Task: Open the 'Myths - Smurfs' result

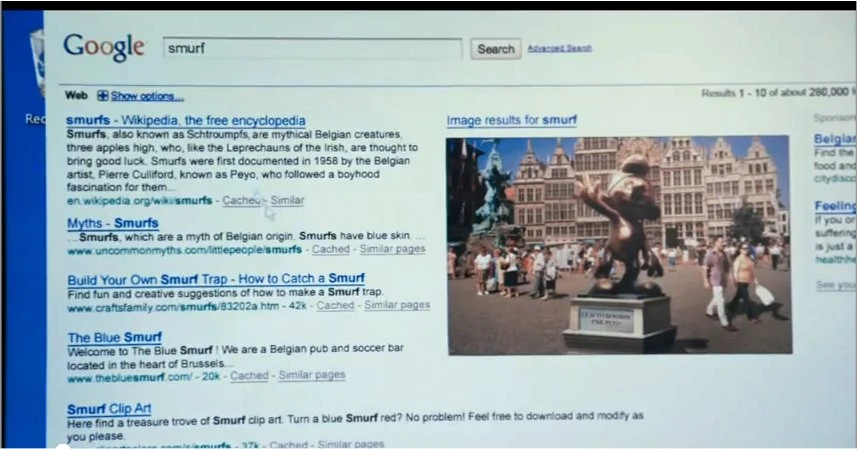Action: [x=113, y=223]
